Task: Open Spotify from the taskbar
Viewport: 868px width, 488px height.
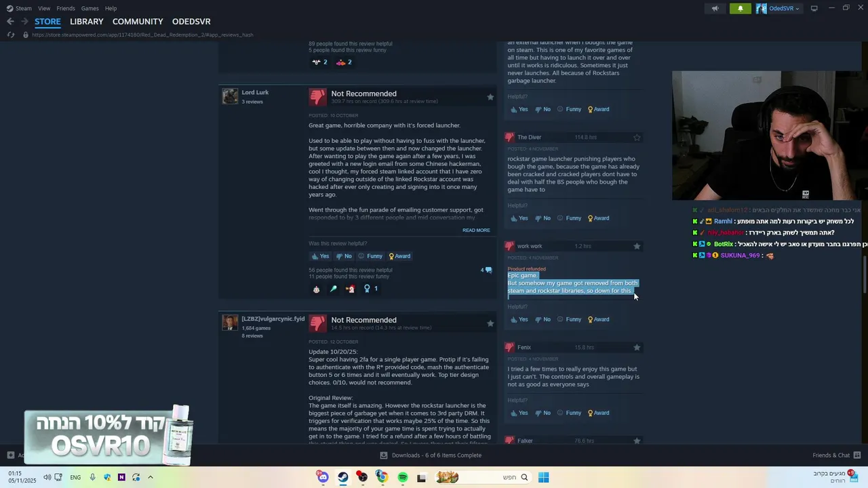Action: coord(402,477)
